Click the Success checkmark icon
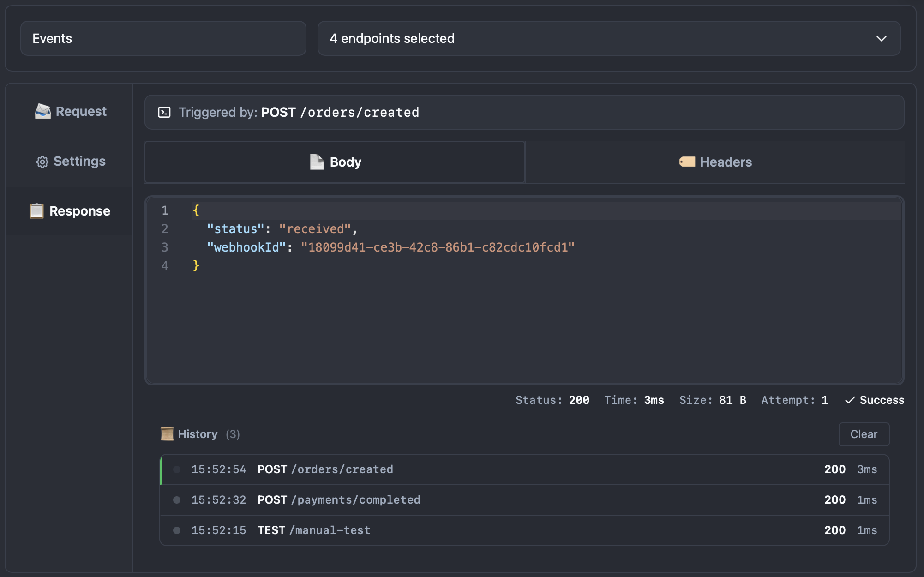The image size is (924, 577). 850,400
